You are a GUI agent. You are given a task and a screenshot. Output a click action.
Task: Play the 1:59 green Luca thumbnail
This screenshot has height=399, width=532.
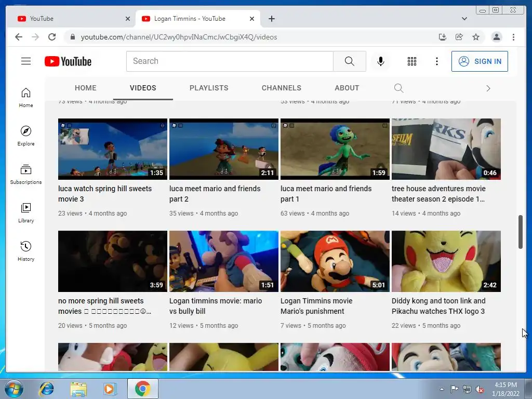click(335, 149)
